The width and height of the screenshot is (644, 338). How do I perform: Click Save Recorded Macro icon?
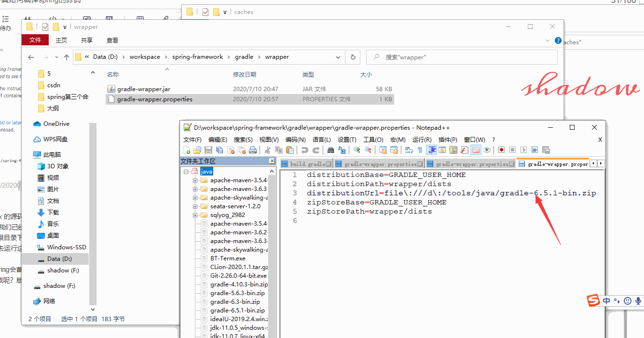pos(546,150)
